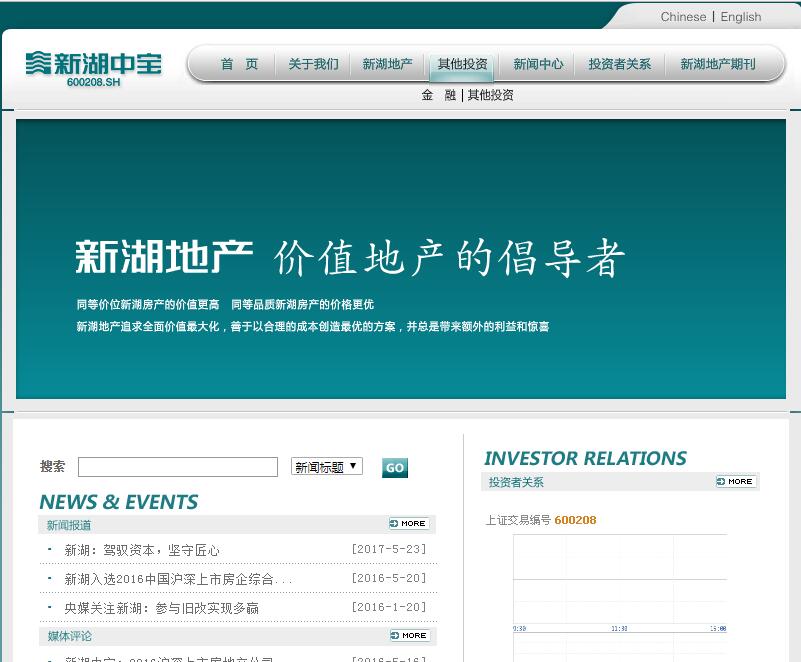The width and height of the screenshot is (801, 662).
Task: Click MORE in 新闻报道 section
Action: (409, 524)
